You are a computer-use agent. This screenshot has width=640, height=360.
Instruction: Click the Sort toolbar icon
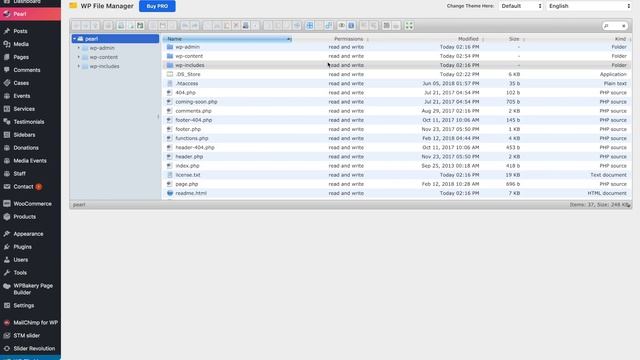coord(396,25)
